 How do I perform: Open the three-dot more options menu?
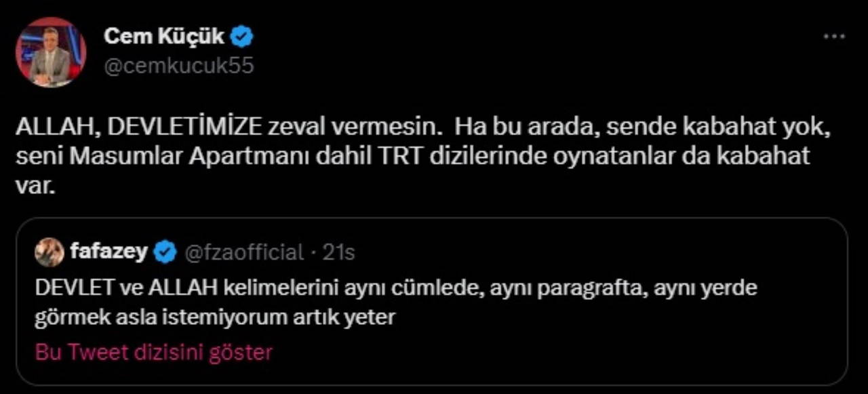(833, 37)
